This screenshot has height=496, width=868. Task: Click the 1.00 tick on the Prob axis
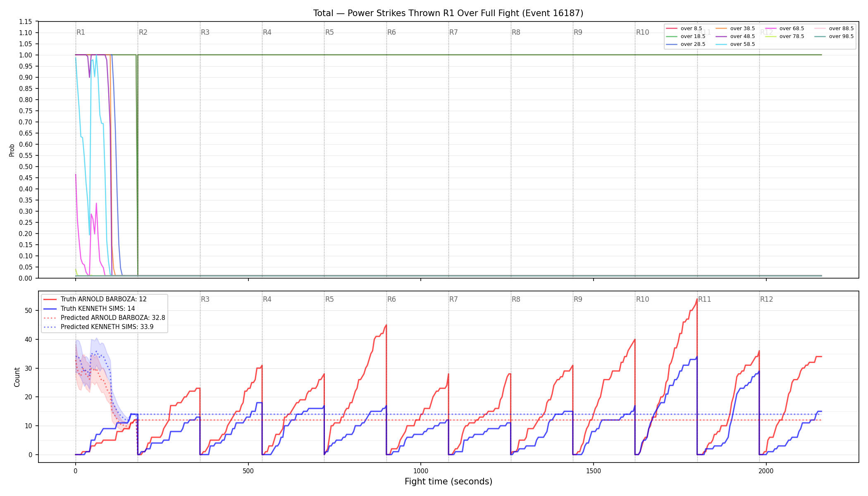pos(25,55)
